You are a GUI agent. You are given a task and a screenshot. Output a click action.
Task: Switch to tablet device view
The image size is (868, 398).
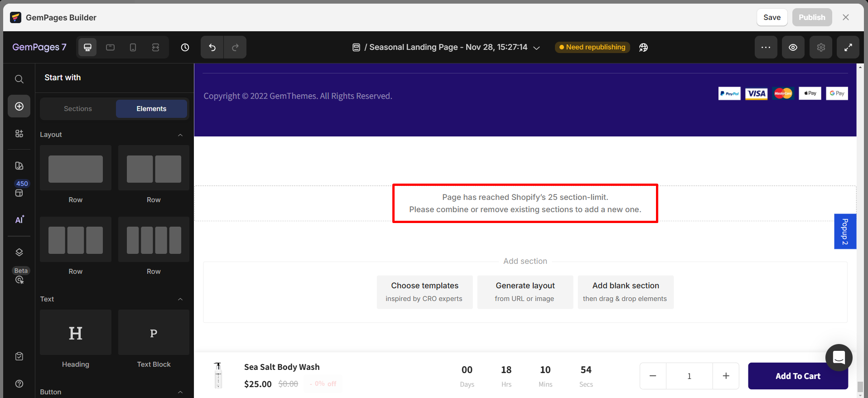tap(110, 48)
